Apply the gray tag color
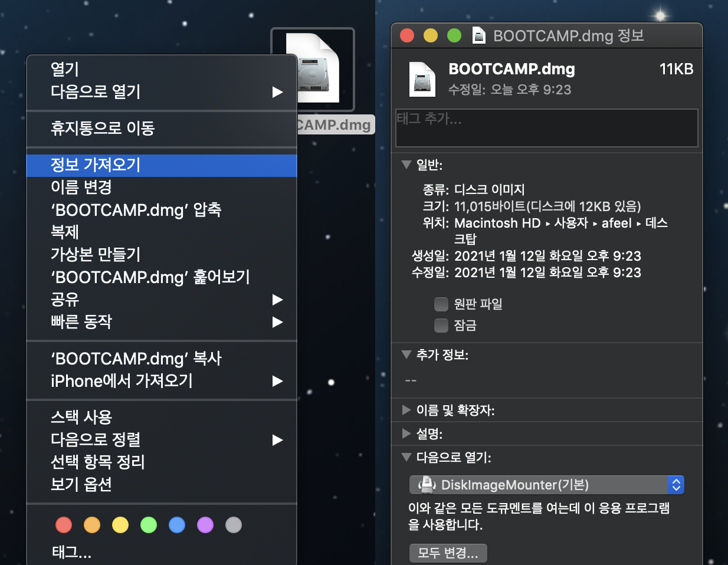The image size is (728, 565). pyautogui.click(x=234, y=525)
